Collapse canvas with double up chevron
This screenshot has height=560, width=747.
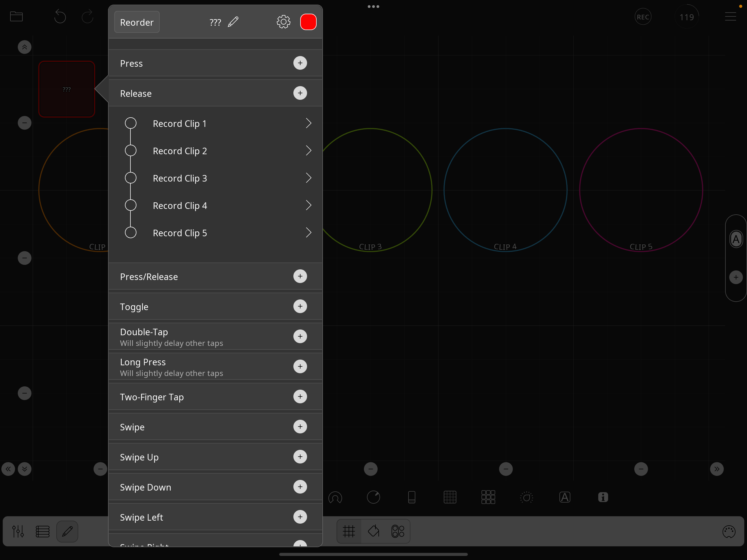point(24,47)
